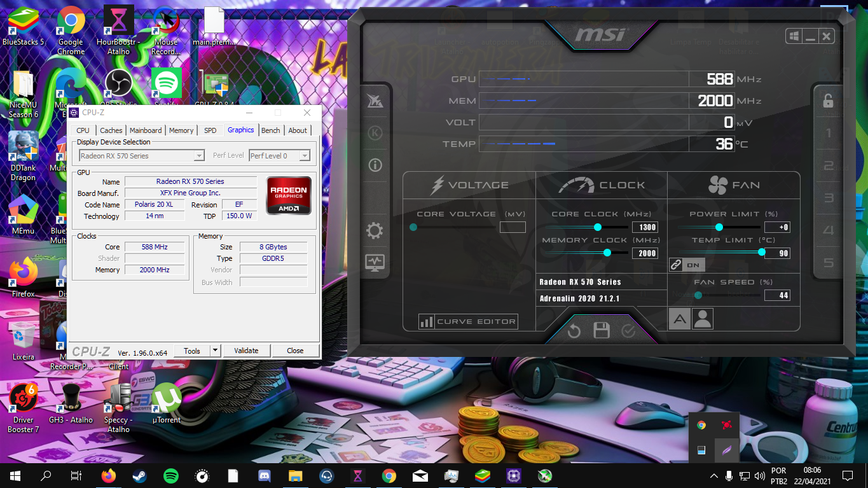This screenshot has width=868, height=488.
Task: Click the Temp Limit slider handle
Action: [762, 253]
